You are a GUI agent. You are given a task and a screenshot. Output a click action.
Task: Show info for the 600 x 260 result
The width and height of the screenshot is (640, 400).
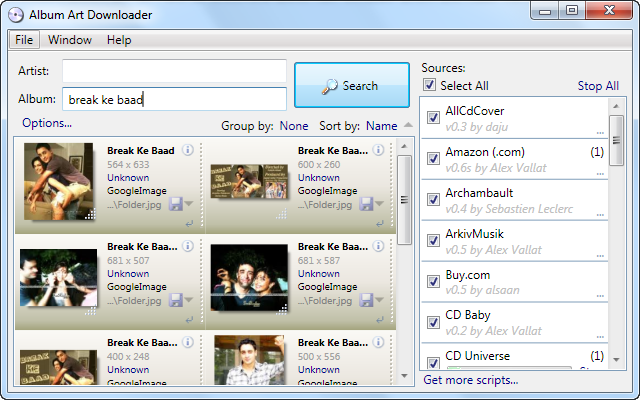[378, 150]
